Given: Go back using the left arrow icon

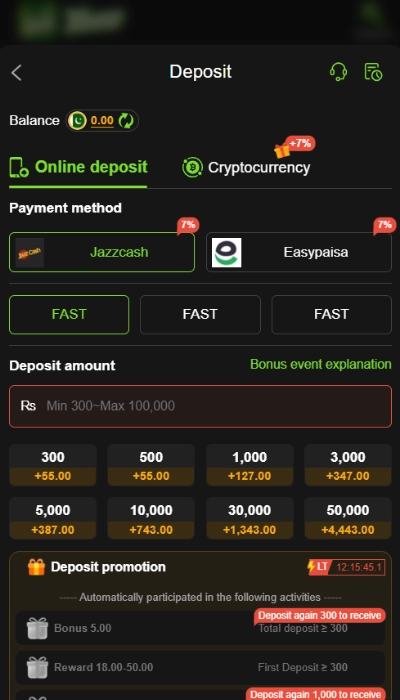Looking at the screenshot, I should 17,72.
